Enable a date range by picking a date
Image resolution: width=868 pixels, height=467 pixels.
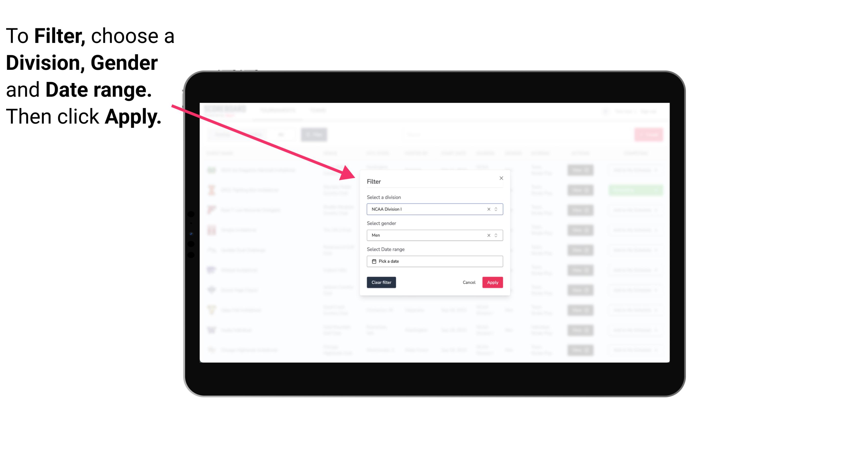click(x=434, y=261)
